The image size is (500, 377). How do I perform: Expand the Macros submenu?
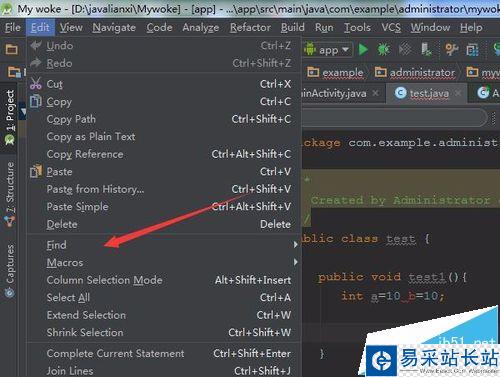point(164,263)
